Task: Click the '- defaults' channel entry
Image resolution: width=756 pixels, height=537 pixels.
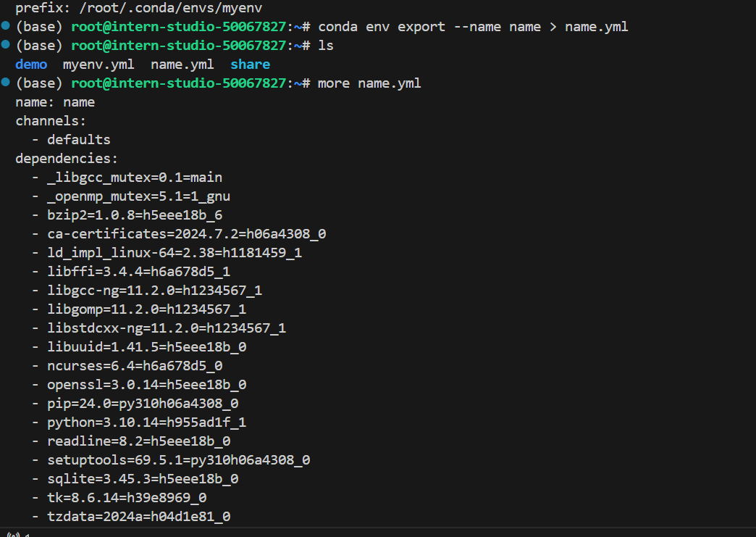Action: pos(71,139)
